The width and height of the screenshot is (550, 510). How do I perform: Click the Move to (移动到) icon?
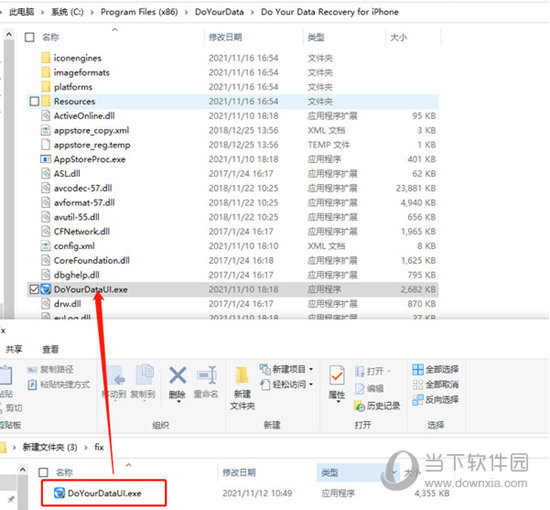click(x=116, y=376)
